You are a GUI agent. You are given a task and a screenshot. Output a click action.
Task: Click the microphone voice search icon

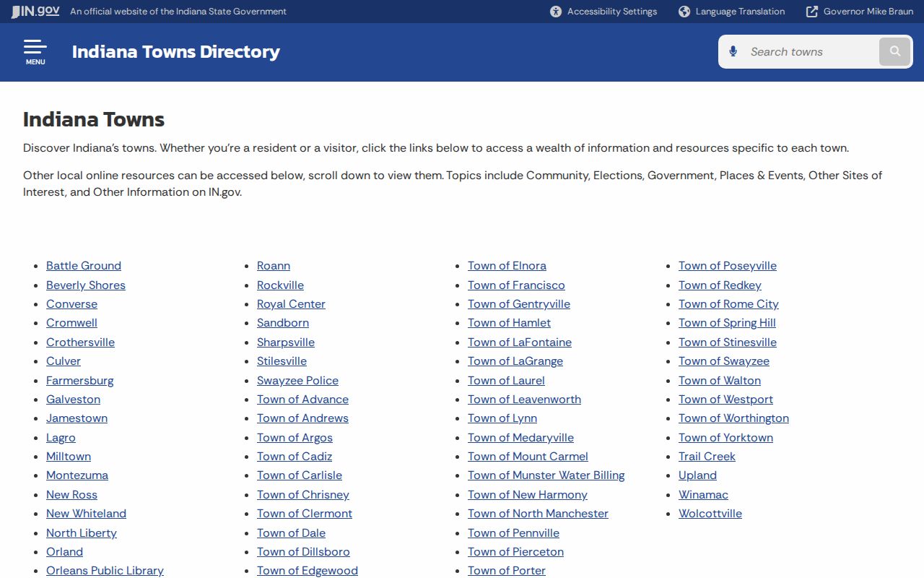click(733, 51)
